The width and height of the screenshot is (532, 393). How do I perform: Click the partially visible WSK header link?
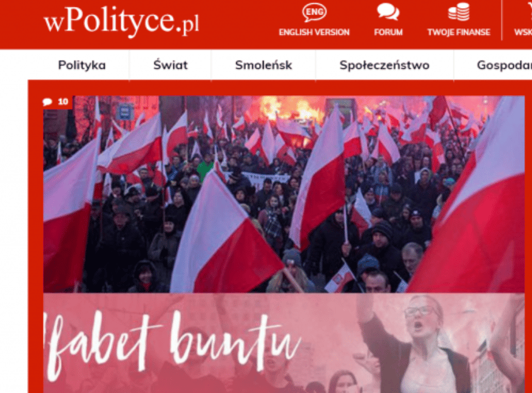click(x=523, y=32)
